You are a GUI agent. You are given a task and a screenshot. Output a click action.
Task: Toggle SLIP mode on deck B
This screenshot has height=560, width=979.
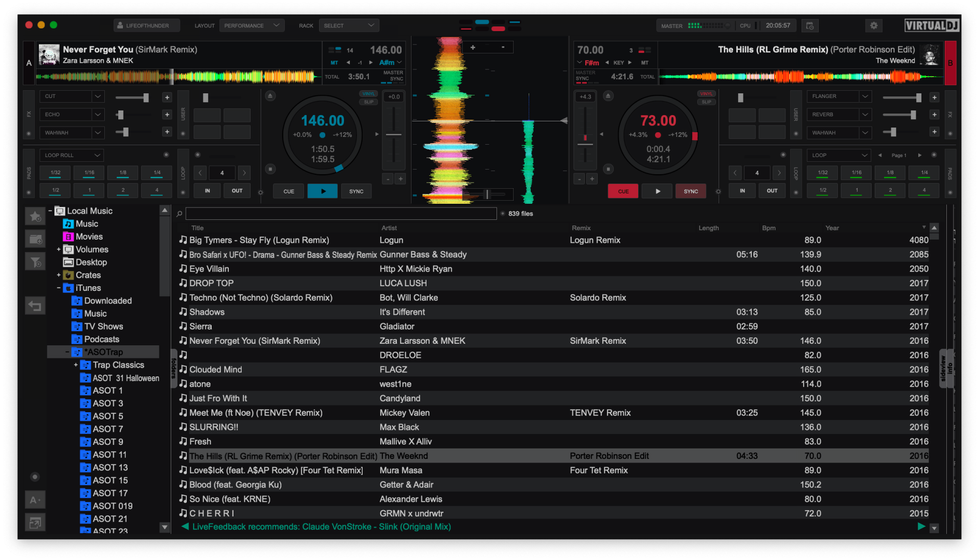[x=707, y=102]
